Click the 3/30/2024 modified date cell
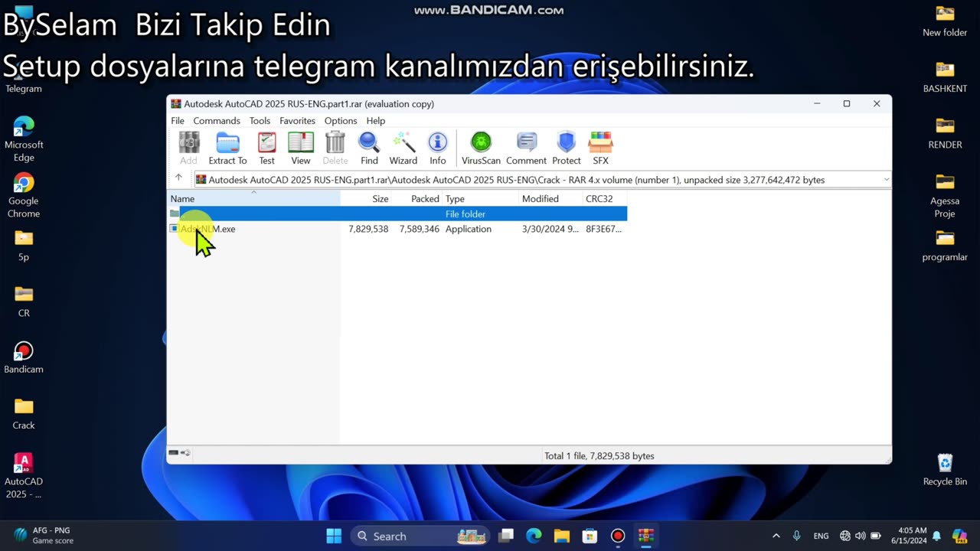 tap(550, 229)
